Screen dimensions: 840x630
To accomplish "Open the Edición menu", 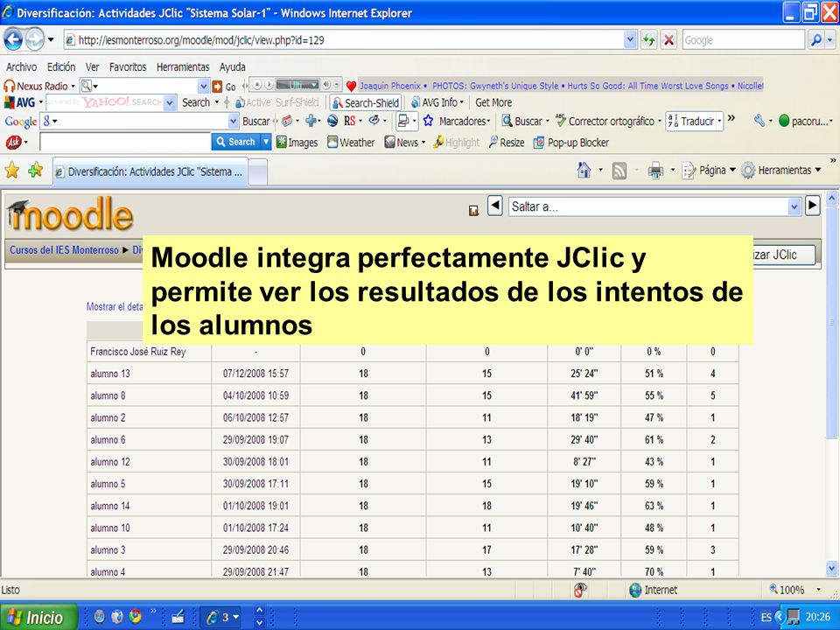I will [61, 67].
